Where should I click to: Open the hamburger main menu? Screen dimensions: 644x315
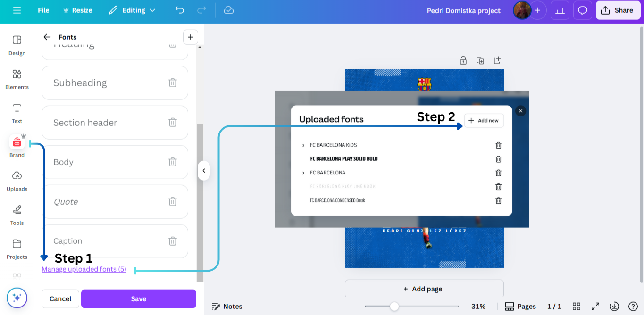(x=17, y=10)
